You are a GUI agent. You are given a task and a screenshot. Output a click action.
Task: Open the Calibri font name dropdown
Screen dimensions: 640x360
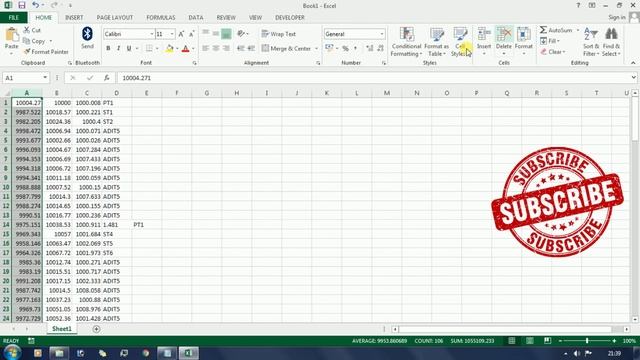click(151, 34)
